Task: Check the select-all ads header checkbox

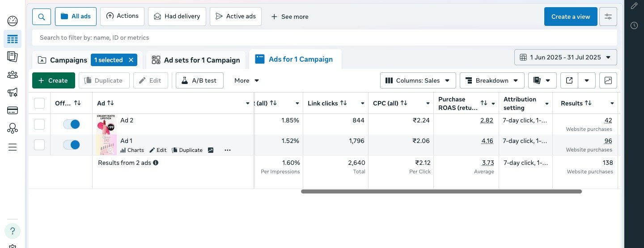Action: 39,103
